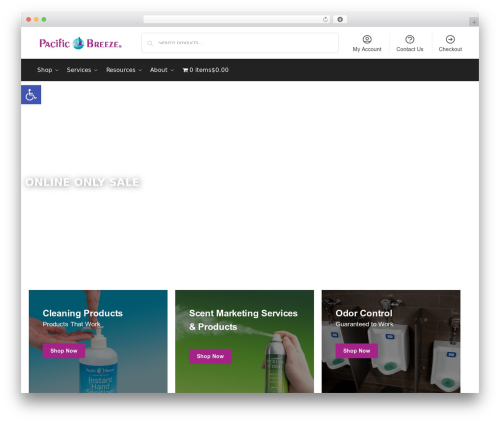Click the green maximize window dot
500x423 pixels.
coord(44,19)
